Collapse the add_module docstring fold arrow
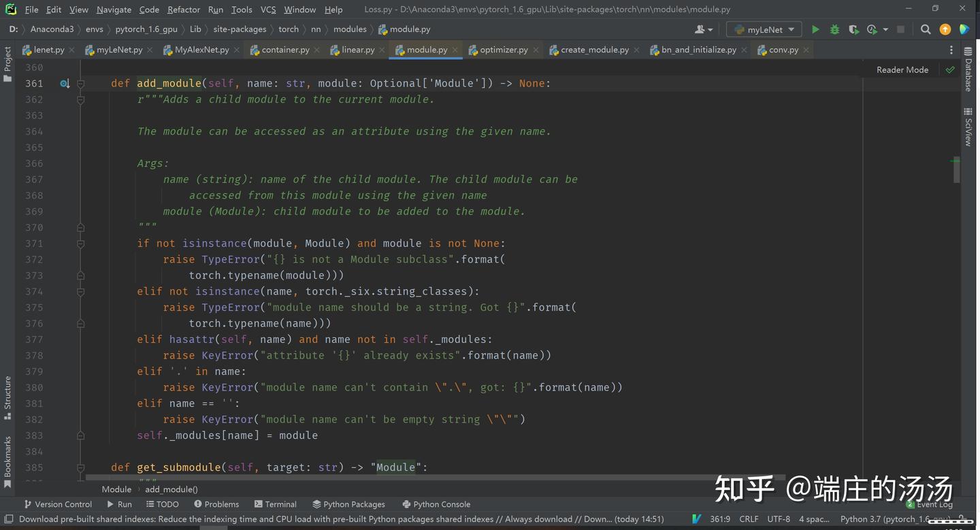This screenshot has height=530, width=980. click(x=80, y=99)
